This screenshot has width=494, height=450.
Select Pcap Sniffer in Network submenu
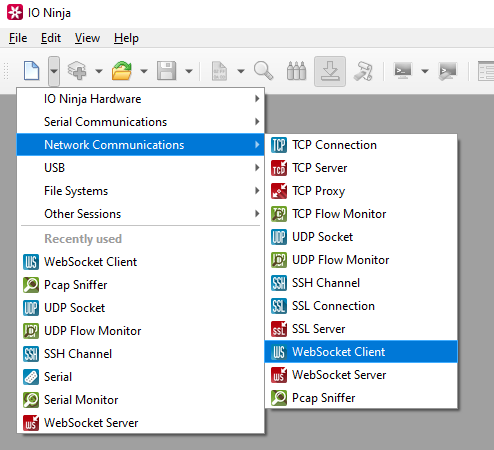point(361,398)
